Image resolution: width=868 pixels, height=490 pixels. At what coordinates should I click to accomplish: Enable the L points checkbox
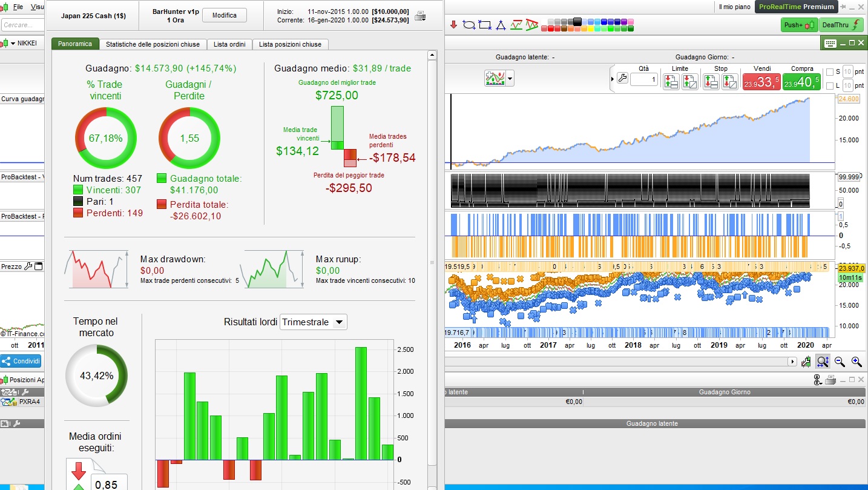[x=829, y=86]
